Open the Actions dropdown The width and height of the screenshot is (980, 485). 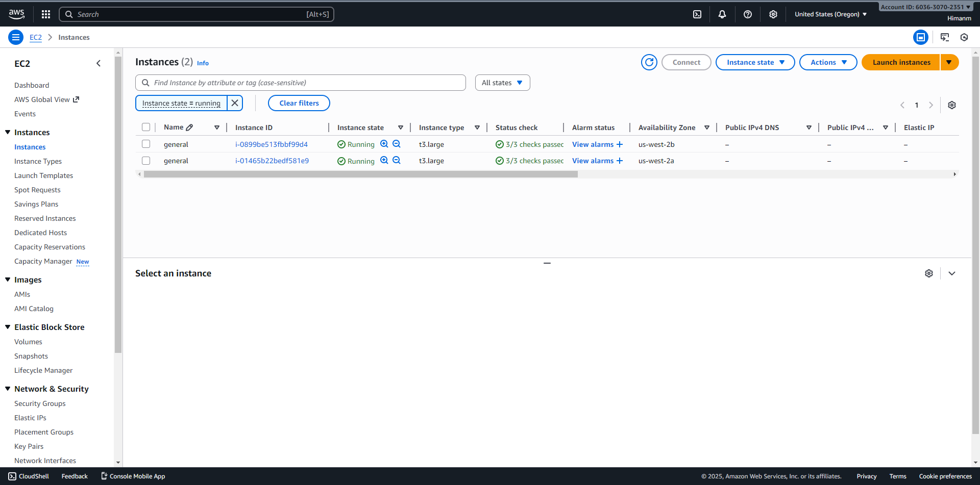[x=827, y=62]
